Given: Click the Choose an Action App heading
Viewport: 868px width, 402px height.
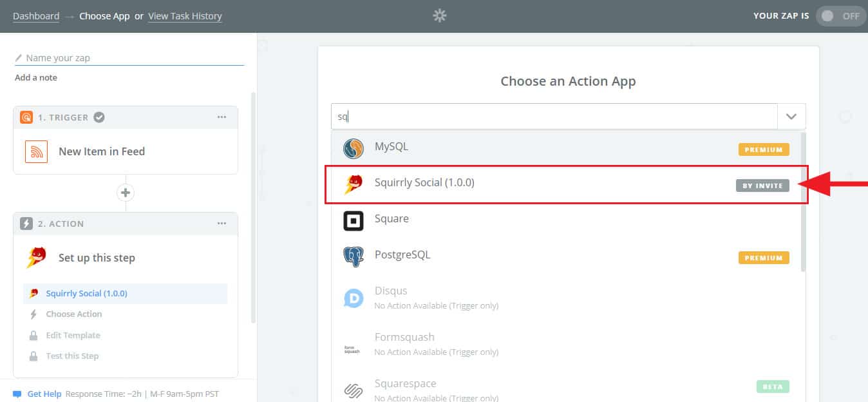Looking at the screenshot, I should 568,81.
